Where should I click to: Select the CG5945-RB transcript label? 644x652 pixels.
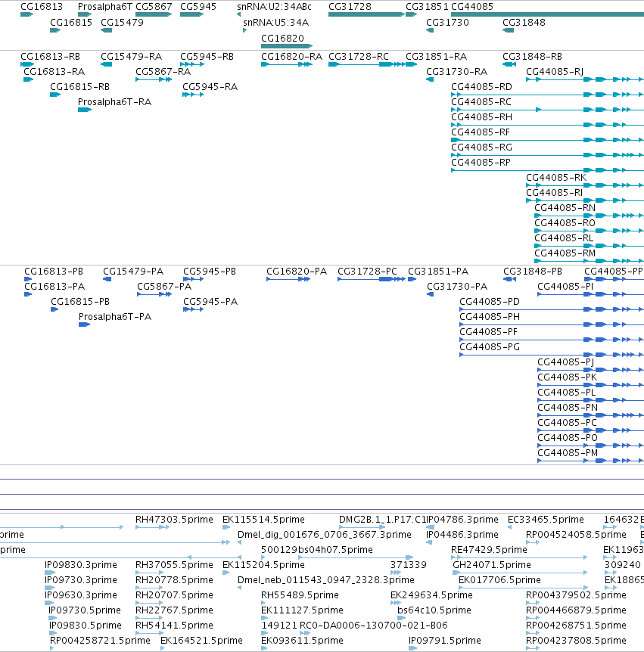(x=207, y=57)
